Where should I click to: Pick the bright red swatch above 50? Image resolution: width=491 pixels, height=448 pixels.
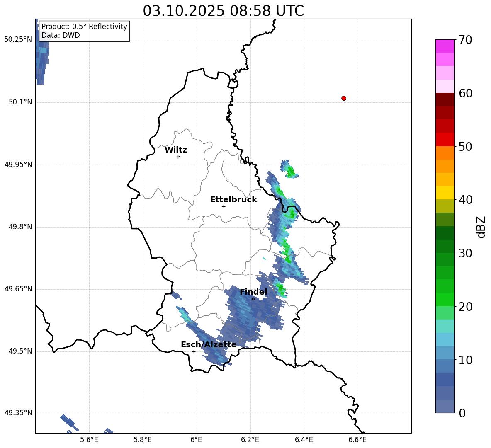click(445, 140)
